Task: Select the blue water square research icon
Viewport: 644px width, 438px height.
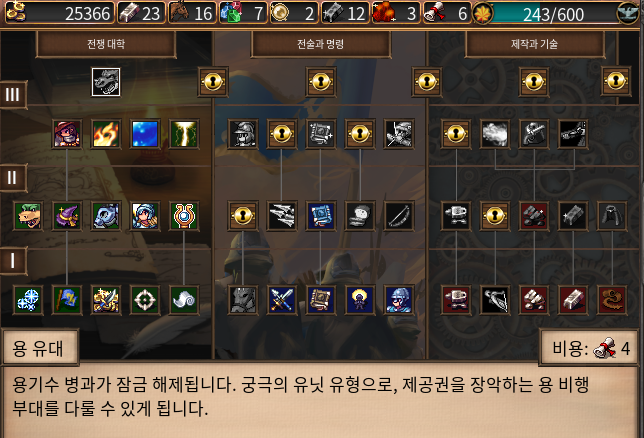Action: [x=145, y=134]
